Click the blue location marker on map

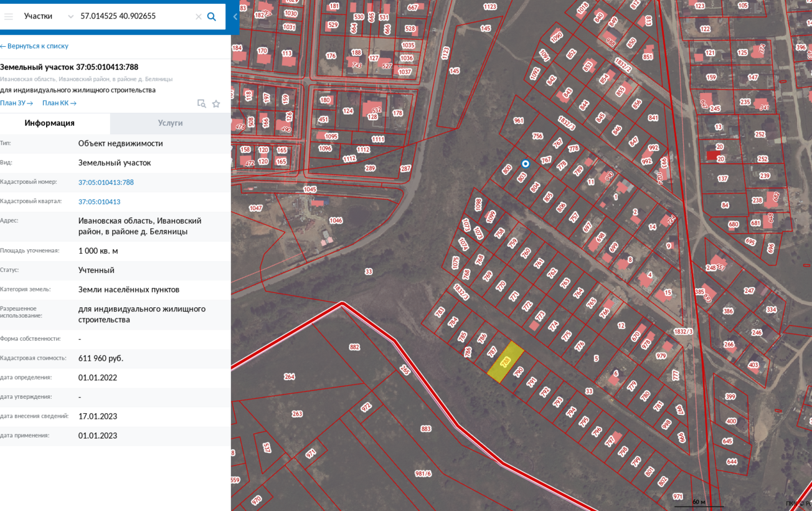pyautogui.click(x=526, y=164)
